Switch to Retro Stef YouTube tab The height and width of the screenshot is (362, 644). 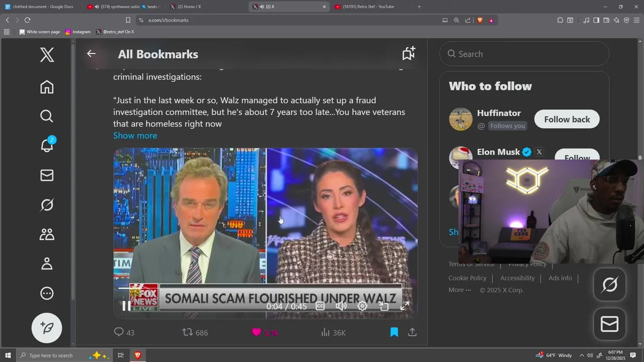pos(371,7)
